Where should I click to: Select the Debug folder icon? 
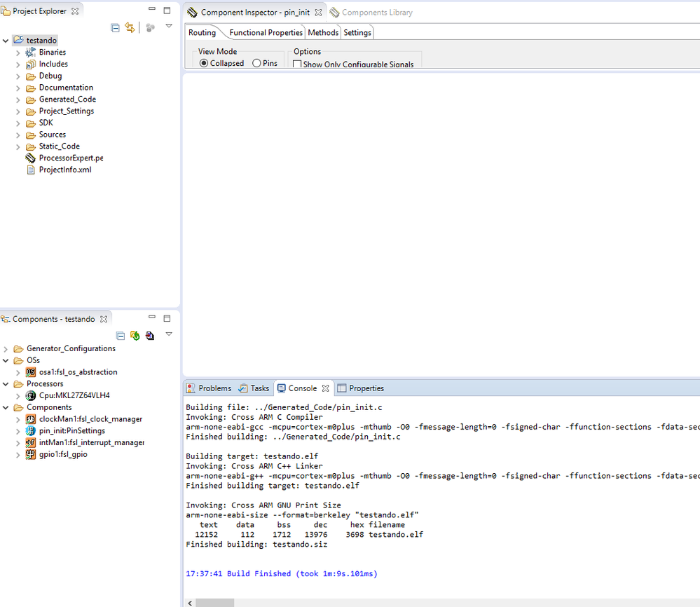(x=30, y=76)
